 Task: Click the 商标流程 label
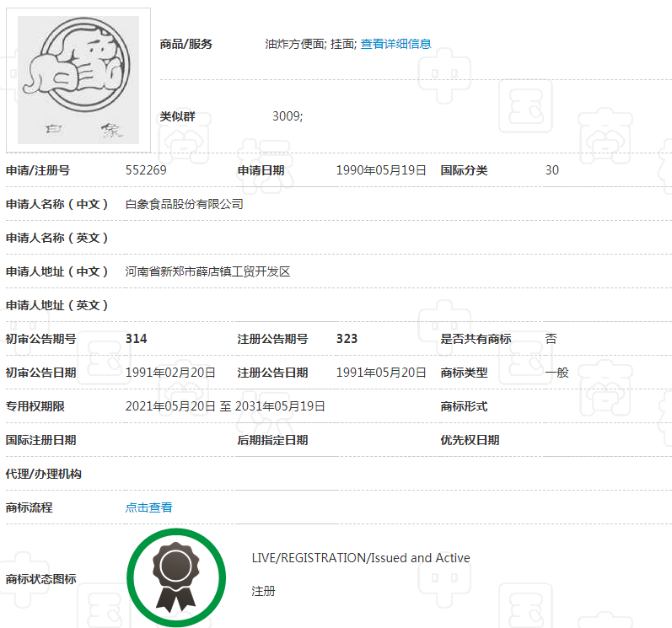tap(30, 507)
